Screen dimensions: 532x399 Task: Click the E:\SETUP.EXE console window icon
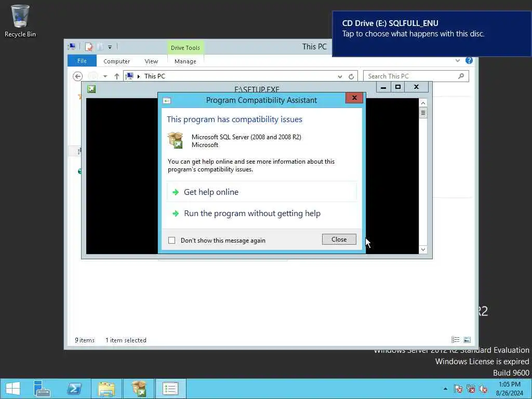click(x=91, y=89)
